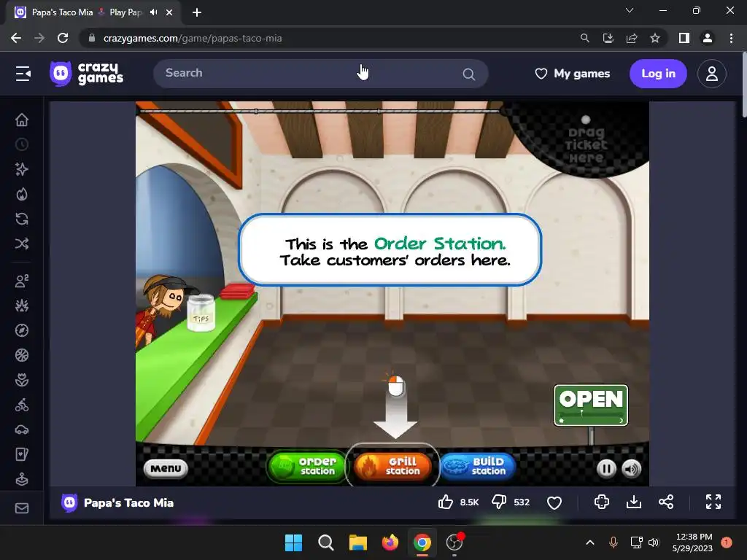This screenshot has width=747, height=560.
Task: Reload the page
Action: [x=63, y=38]
